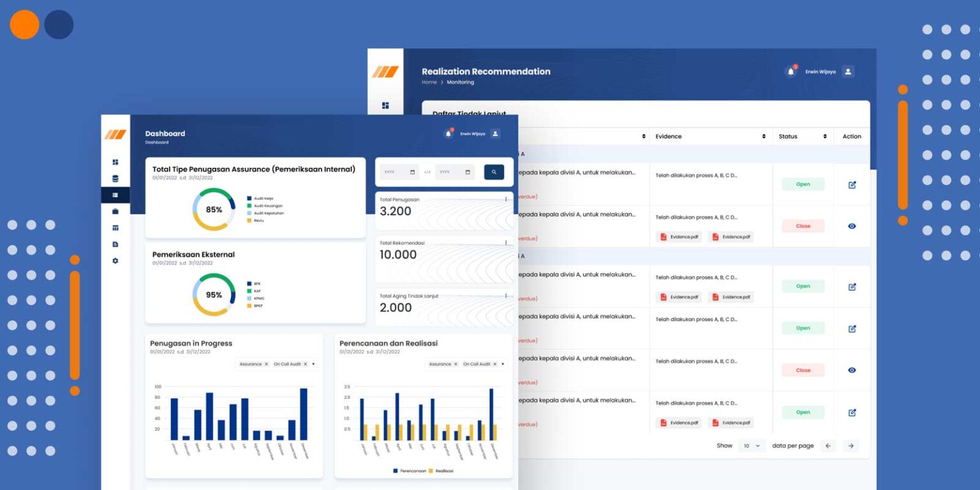This screenshot has height=490, width=980.
Task: Click the Home breadcrumb link
Action: tap(429, 82)
